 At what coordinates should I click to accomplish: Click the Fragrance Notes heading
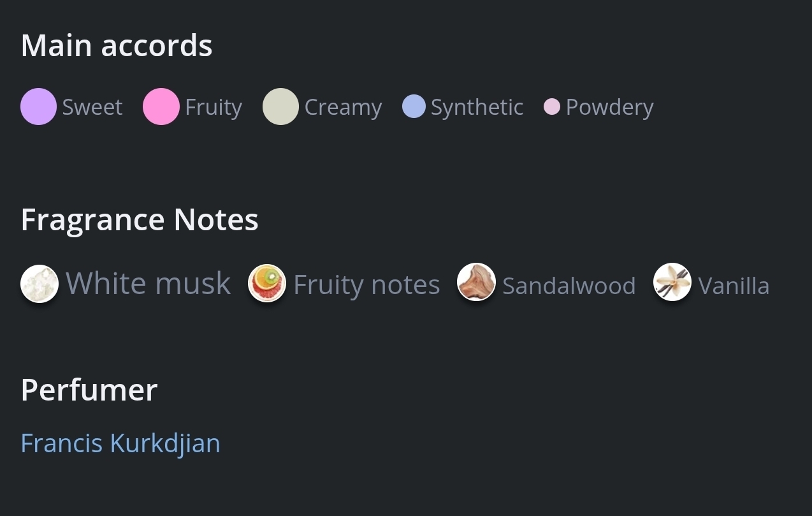(140, 219)
